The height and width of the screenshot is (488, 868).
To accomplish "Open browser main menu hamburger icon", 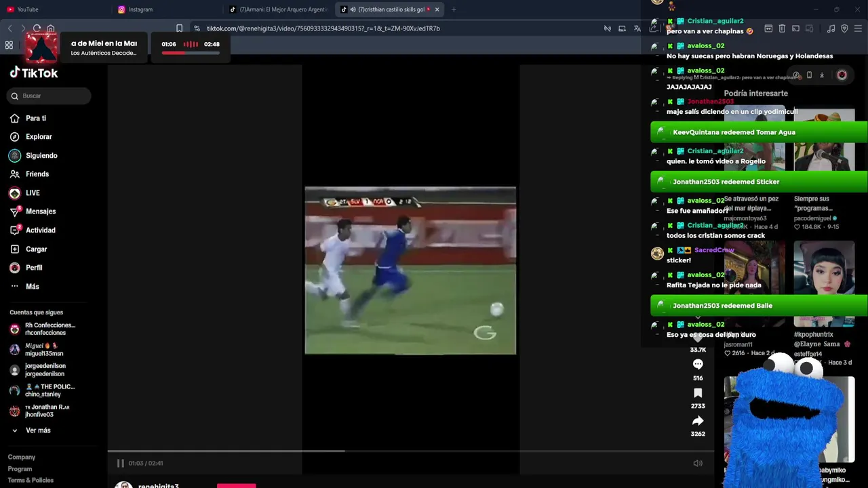I will (859, 28).
